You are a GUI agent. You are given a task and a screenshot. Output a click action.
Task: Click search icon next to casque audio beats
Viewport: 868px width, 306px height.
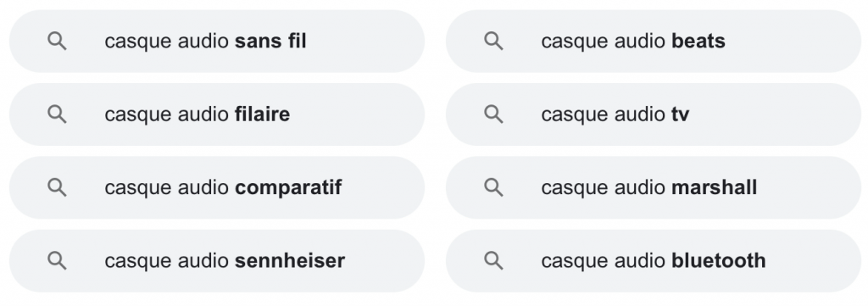point(494,41)
